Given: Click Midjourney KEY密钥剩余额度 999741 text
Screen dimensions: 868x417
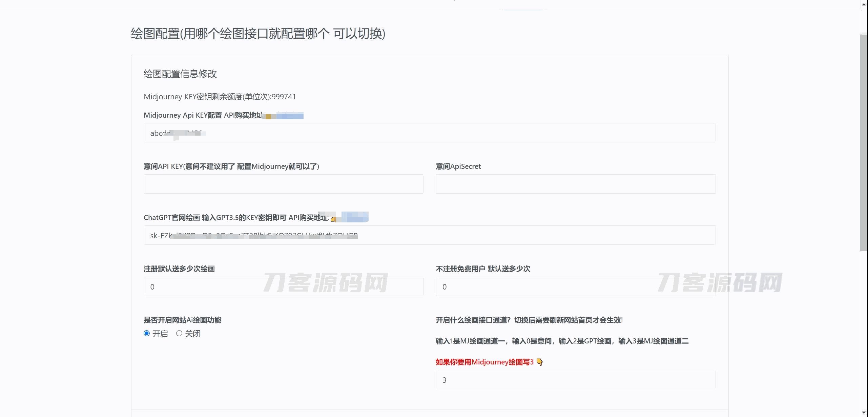Looking at the screenshot, I should pyautogui.click(x=220, y=97).
